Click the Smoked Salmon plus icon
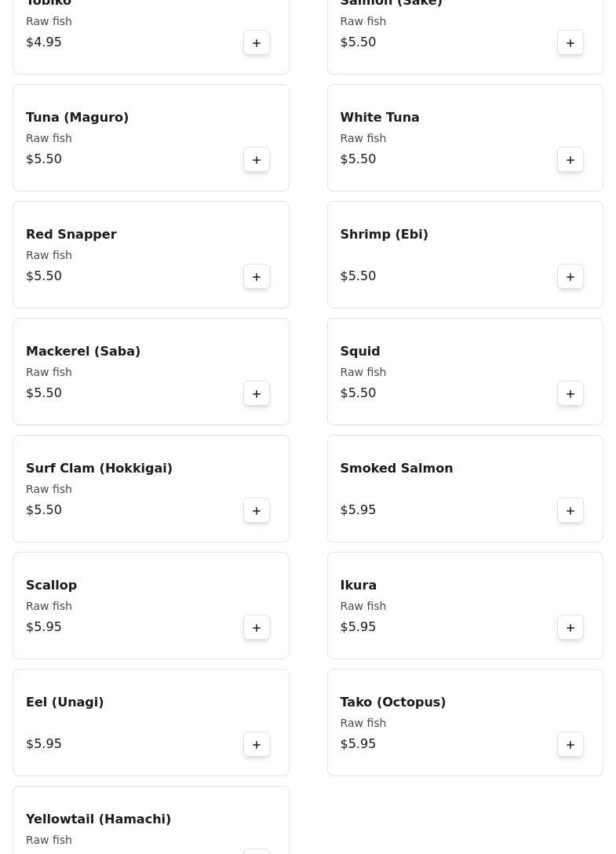 coord(570,510)
